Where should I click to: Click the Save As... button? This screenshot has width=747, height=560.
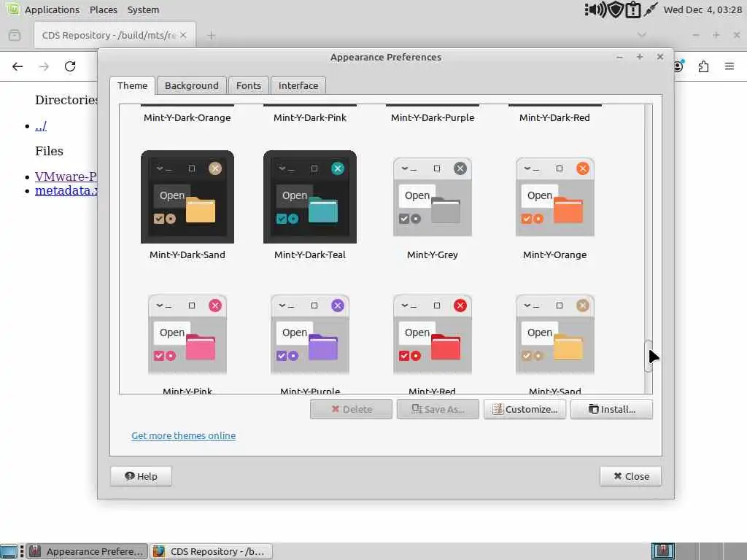click(x=438, y=410)
